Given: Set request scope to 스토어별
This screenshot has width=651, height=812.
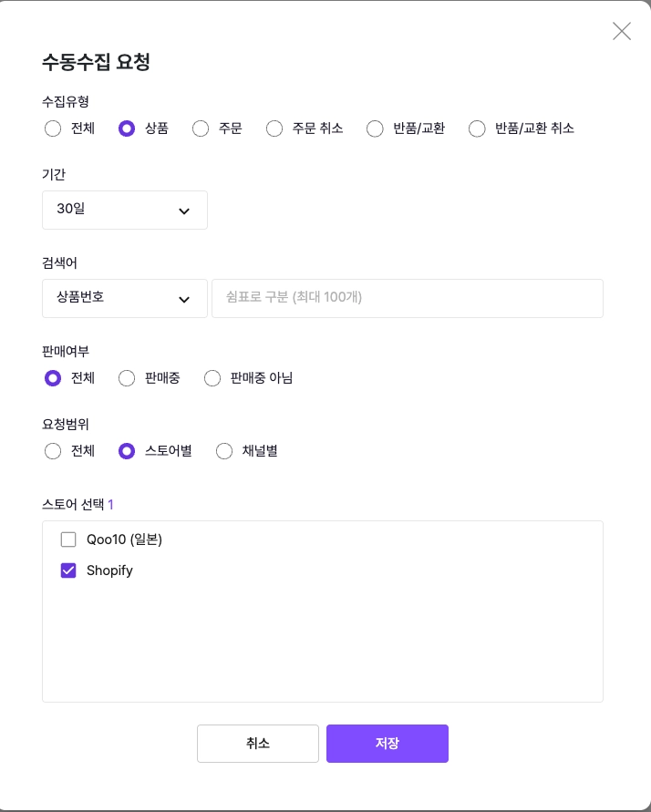Looking at the screenshot, I should [127, 451].
